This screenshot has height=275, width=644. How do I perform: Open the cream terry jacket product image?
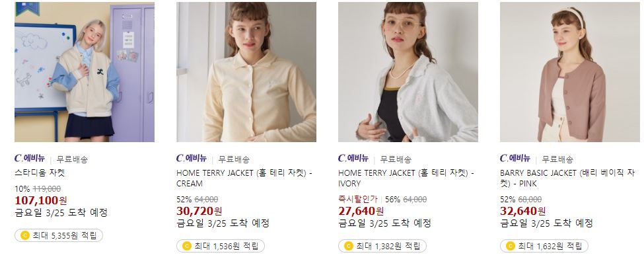tap(246, 72)
